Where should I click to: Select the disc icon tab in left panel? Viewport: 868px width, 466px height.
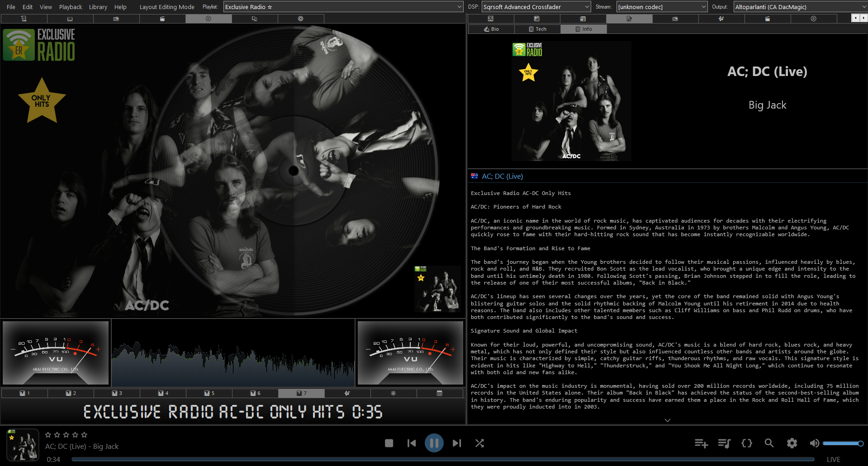(x=209, y=19)
